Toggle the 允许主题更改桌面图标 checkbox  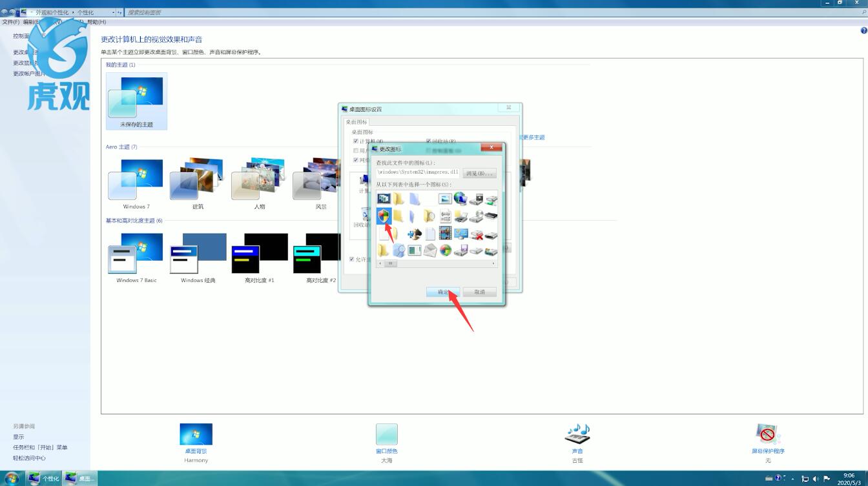[352, 259]
